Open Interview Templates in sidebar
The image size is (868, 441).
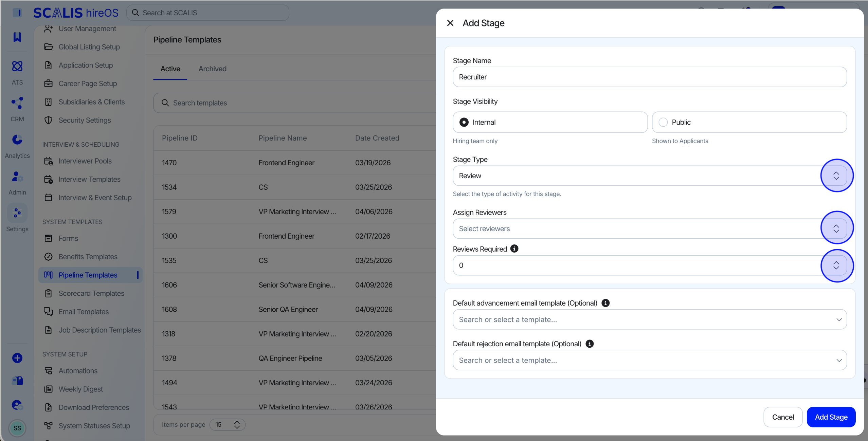pyautogui.click(x=89, y=179)
